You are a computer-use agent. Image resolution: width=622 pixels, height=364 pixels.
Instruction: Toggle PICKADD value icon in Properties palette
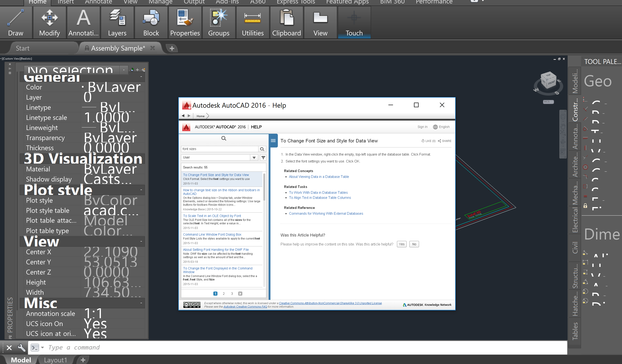point(132,70)
